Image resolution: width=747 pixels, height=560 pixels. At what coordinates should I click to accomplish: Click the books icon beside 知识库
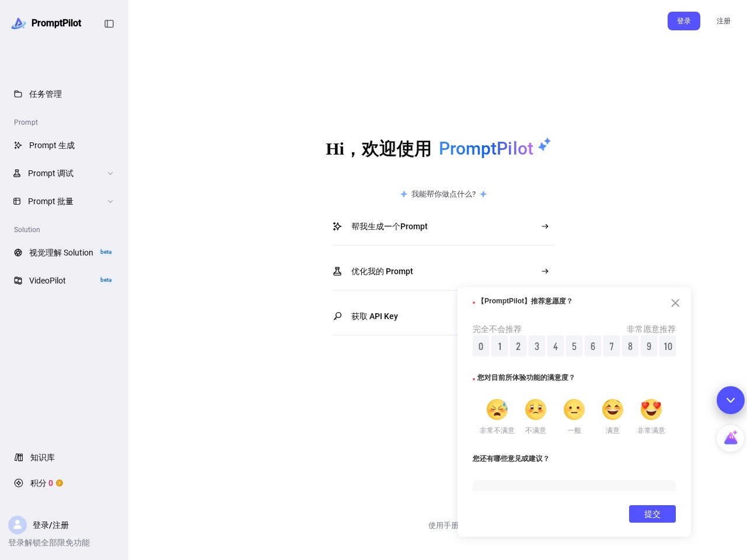pyautogui.click(x=19, y=457)
